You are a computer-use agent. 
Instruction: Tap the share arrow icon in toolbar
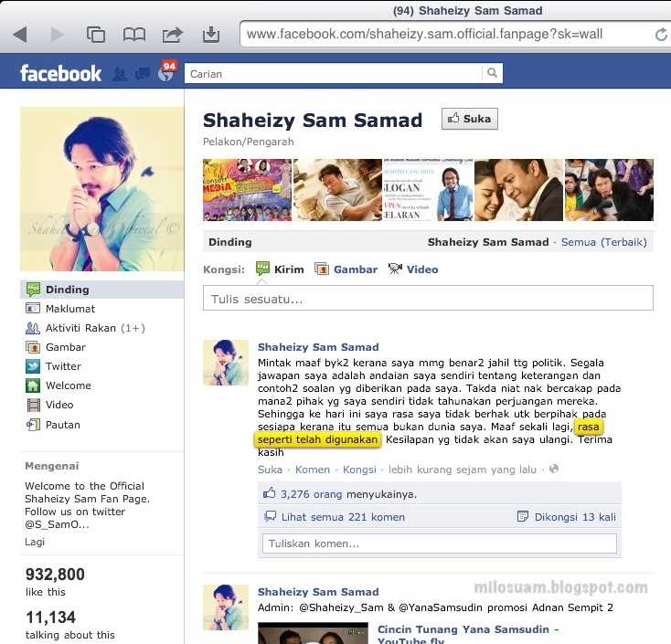tap(173, 35)
